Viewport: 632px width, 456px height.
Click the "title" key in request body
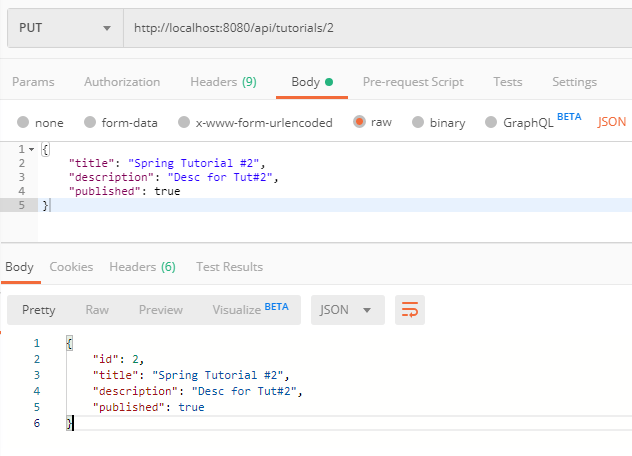(x=92, y=163)
